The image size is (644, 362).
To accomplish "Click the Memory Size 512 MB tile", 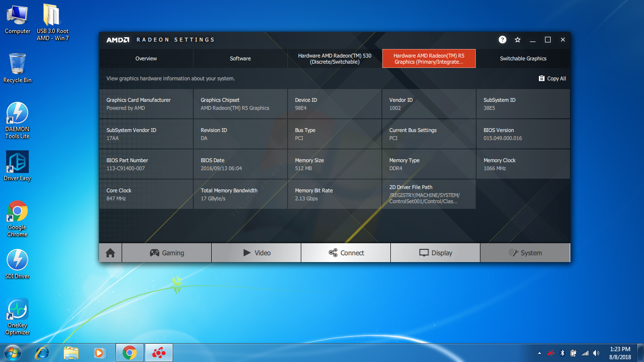I will [x=335, y=164].
